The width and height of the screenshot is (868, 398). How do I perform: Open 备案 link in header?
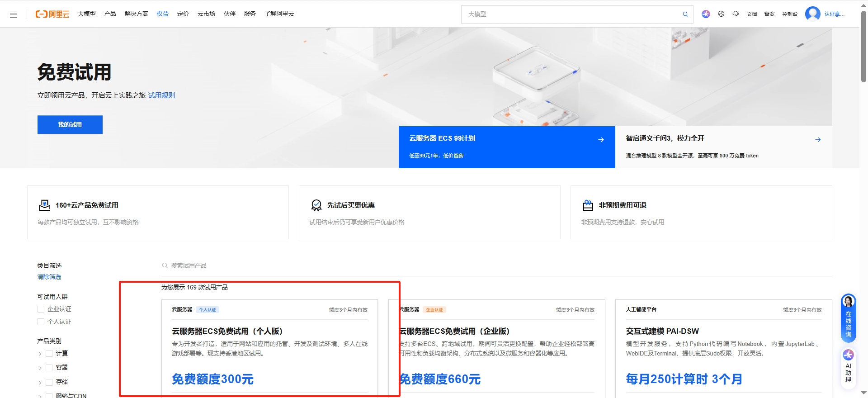[x=769, y=14]
